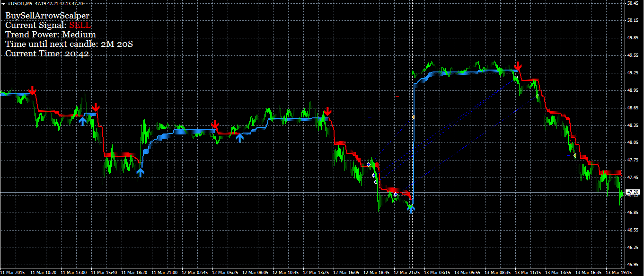Click the '12 Mar 10:45' time label
This screenshot has width=644, height=276.
tap(286, 273)
